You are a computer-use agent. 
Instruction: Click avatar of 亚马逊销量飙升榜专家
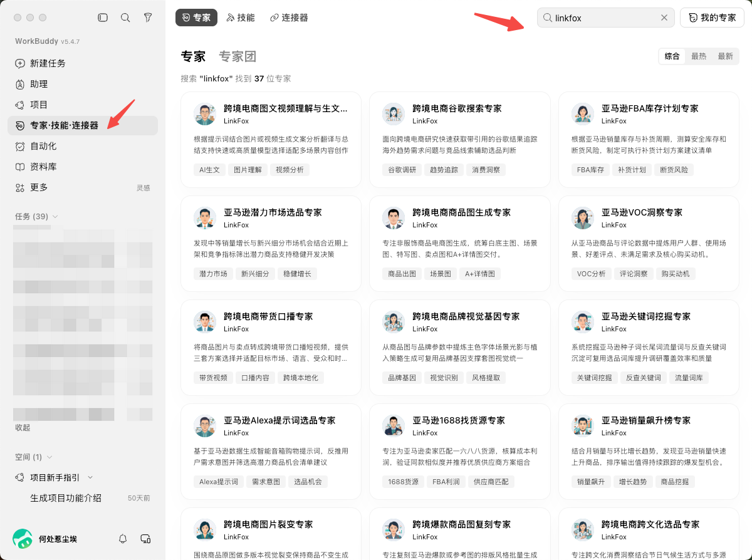coord(583,426)
